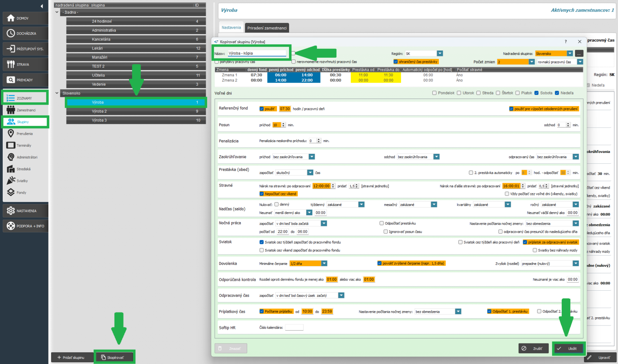
Task: Click the NASTAVENIA gear icon
Action: coord(11,211)
